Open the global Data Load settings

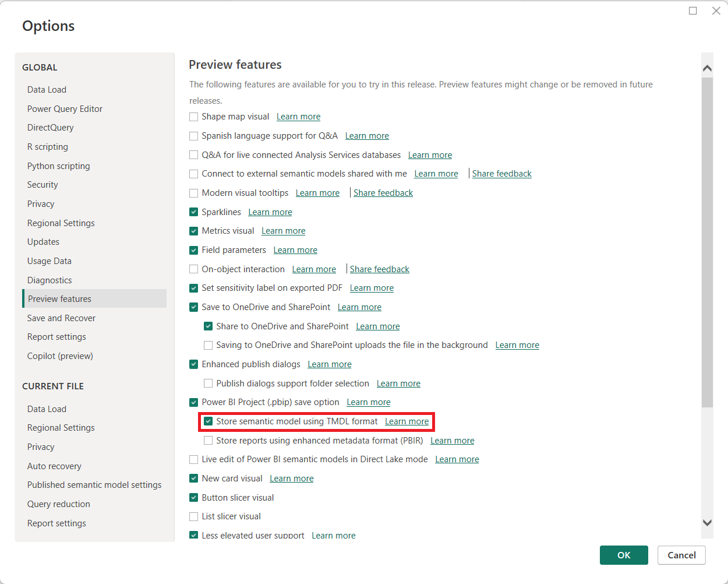pos(47,90)
